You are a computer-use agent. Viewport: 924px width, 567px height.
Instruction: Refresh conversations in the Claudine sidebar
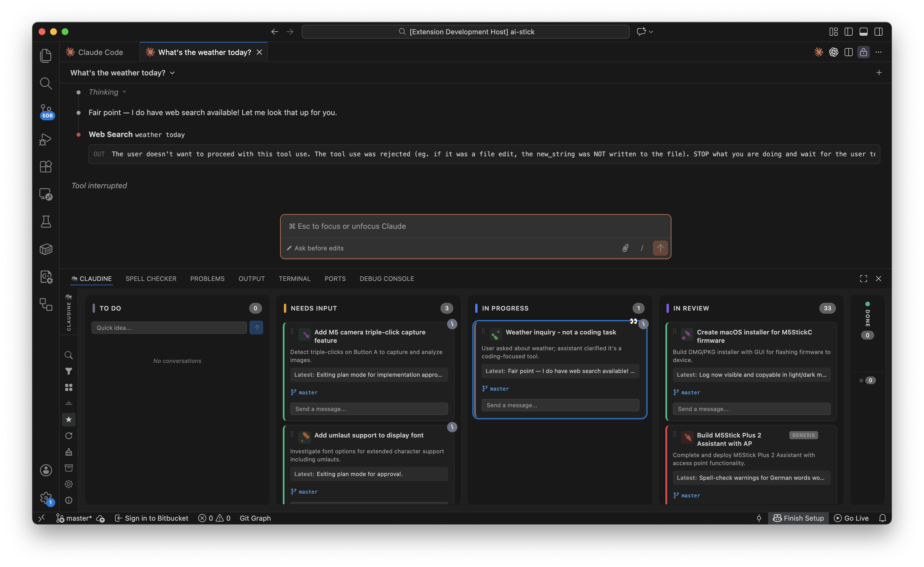69,436
